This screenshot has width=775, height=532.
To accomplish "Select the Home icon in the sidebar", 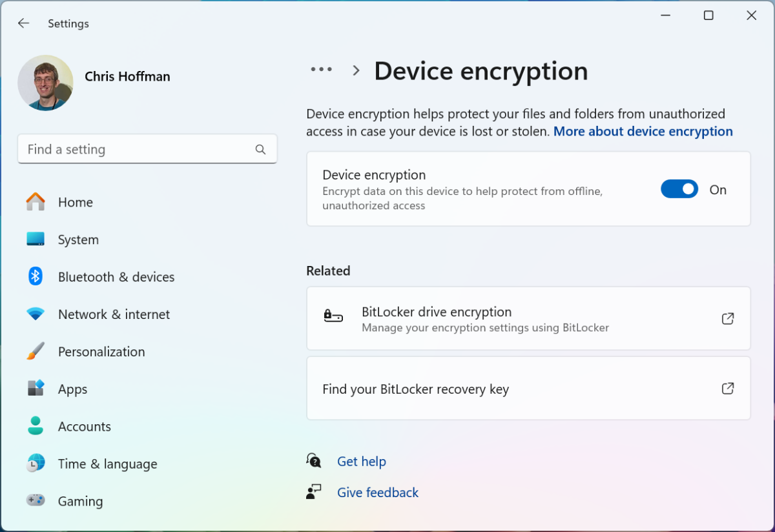I will click(x=35, y=202).
